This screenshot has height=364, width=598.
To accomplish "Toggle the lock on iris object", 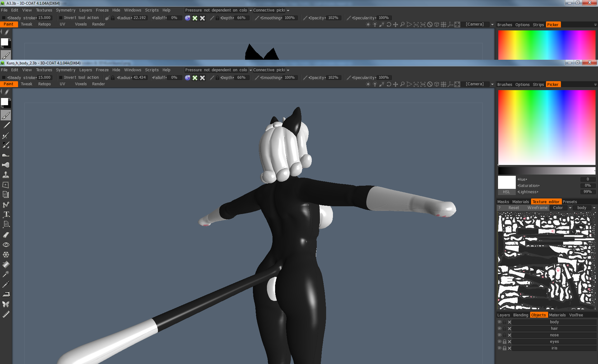I will (x=505, y=348).
